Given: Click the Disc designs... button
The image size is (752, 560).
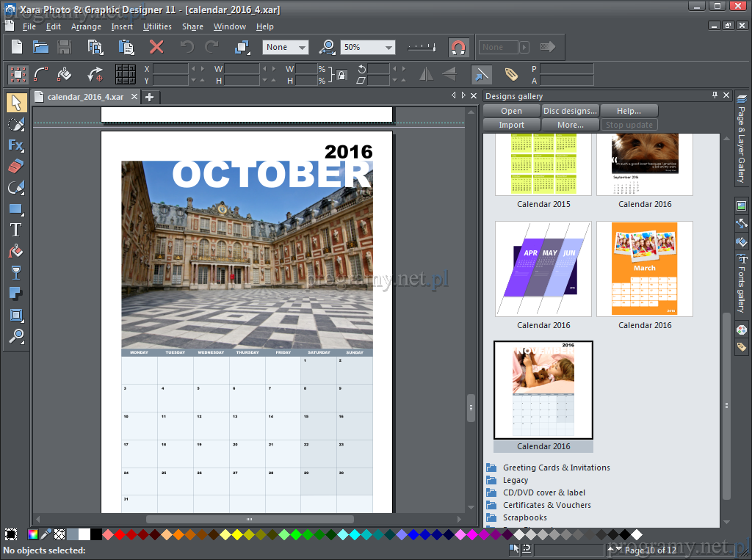Looking at the screenshot, I should 570,111.
